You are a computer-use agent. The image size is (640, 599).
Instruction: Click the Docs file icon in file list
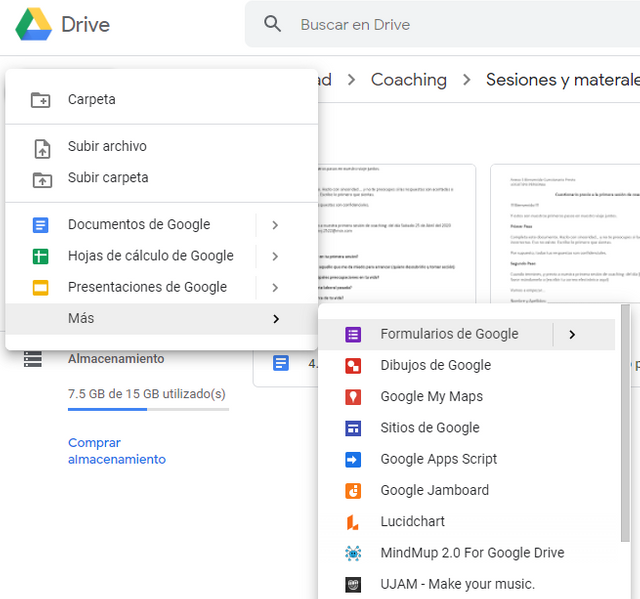281,363
